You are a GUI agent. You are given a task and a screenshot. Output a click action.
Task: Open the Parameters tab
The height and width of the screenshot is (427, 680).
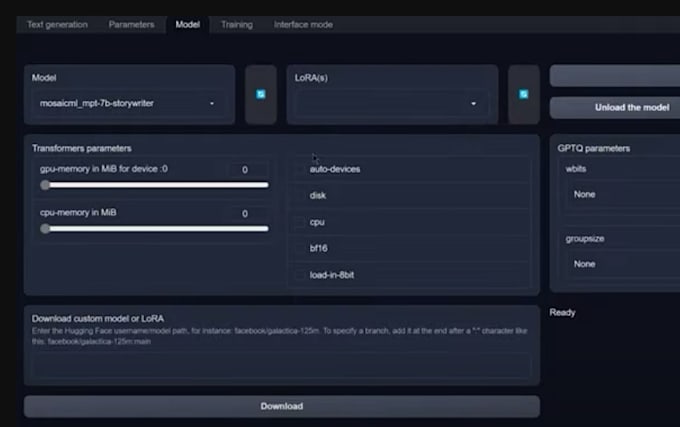pyautogui.click(x=131, y=25)
